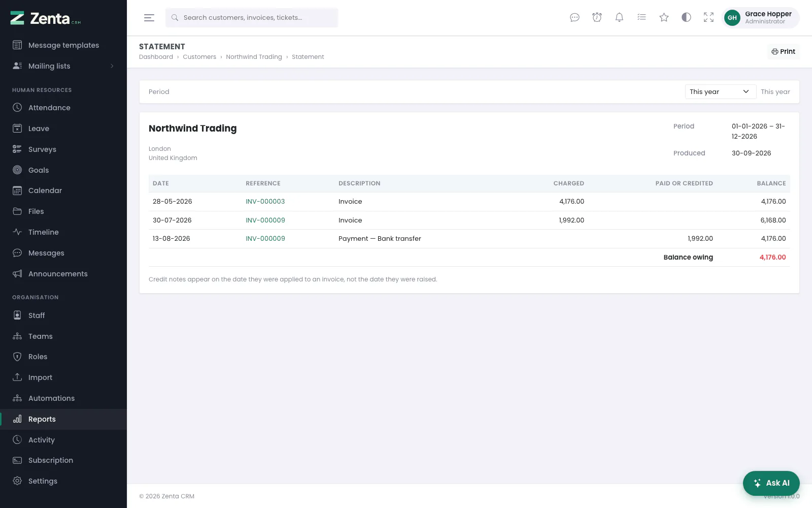Viewport: 812px width, 508px height.
Task: Open favorites star icon
Action: (664, 18)
